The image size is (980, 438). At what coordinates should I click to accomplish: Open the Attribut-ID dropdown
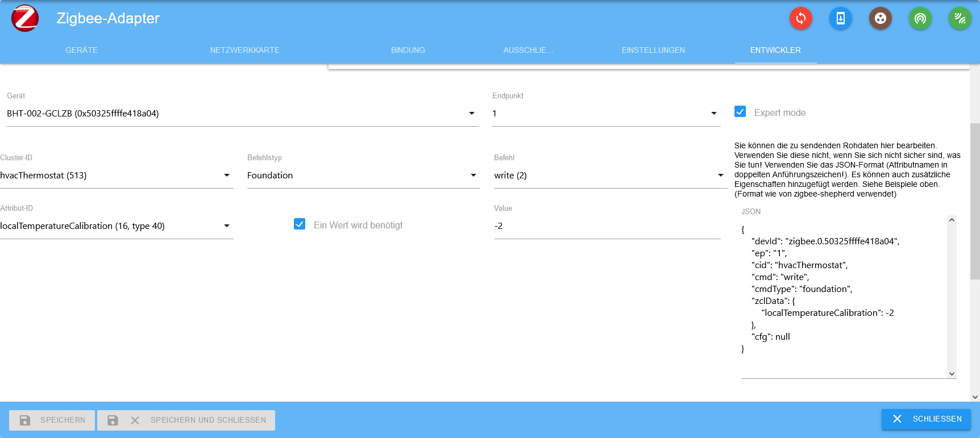tap(117, 226)
